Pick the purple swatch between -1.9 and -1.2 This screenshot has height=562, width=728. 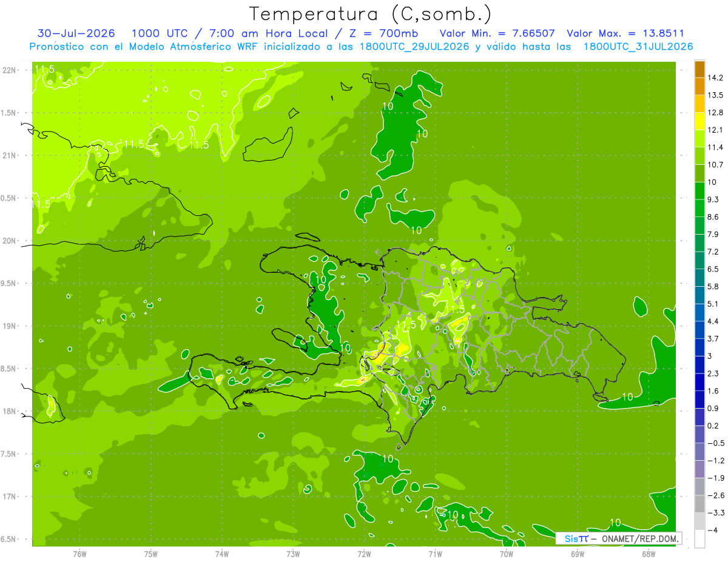(699, 469)
